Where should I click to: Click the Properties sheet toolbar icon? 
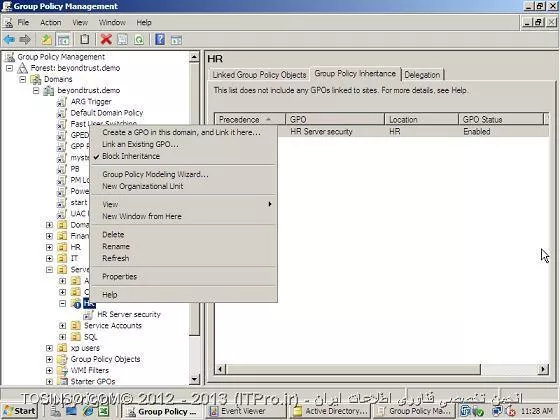(x=122, y=39)
